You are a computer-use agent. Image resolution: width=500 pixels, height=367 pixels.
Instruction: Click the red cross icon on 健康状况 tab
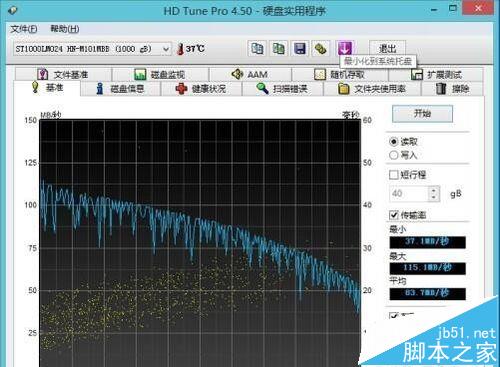pos(182,89)
